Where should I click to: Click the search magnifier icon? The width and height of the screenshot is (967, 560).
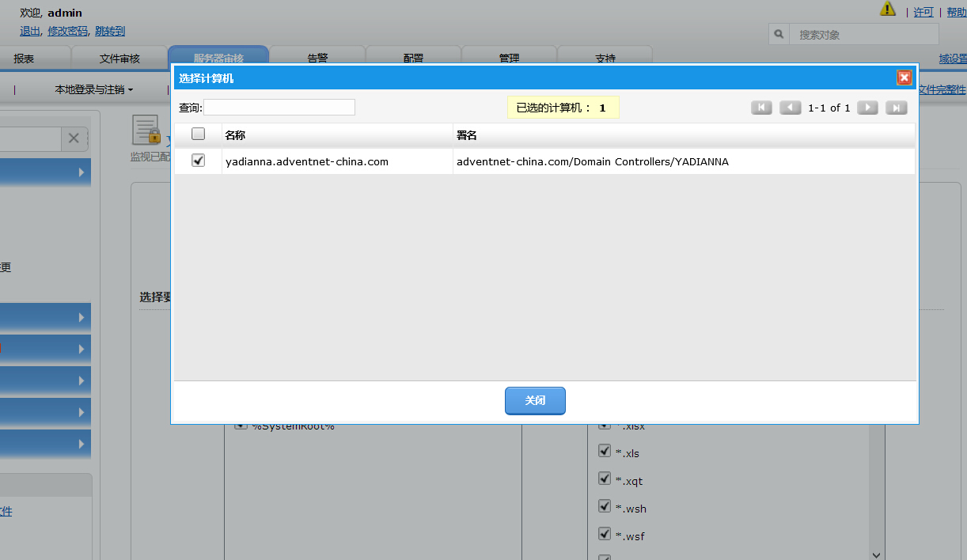click(x=779, y=35)
